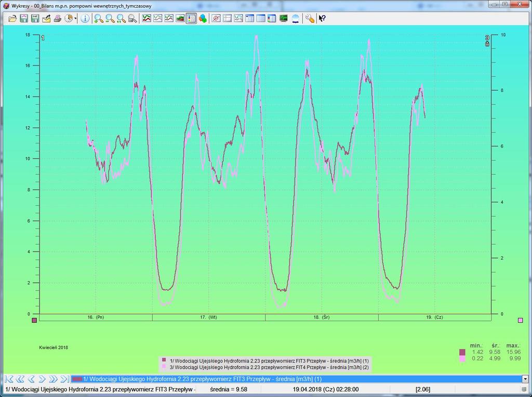Select the thick line chart style icon

point(146,18)
